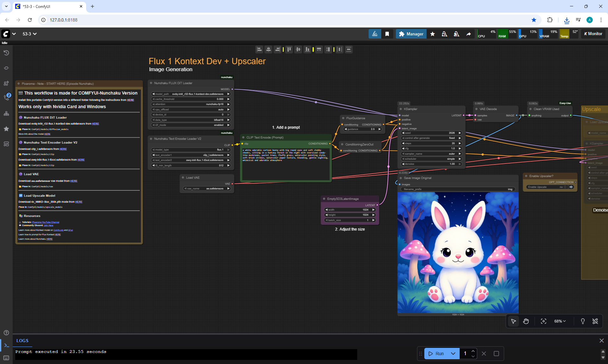Click the lightbulb focus mode icon
The height and width of the screenshot is (364, 608).
583,321
